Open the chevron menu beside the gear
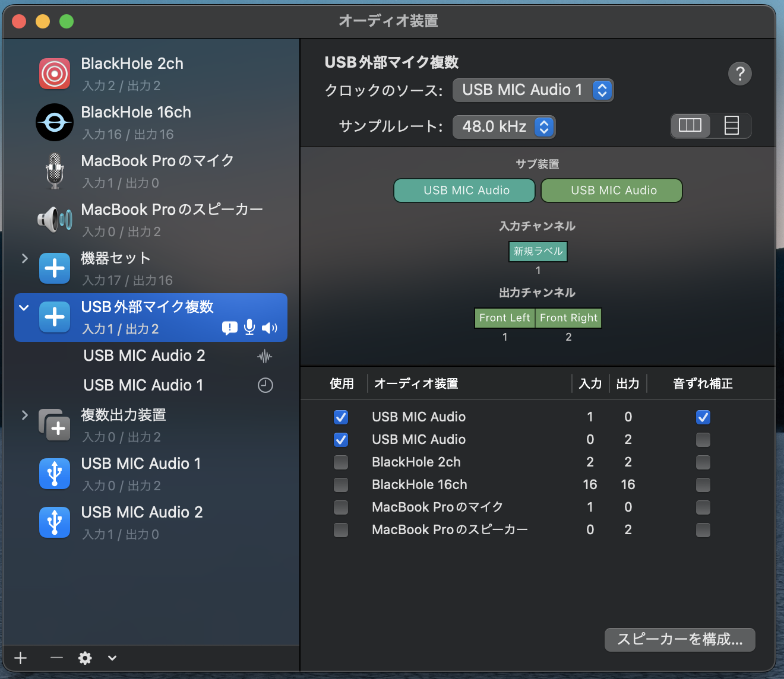The width and height of the screenshot is (784, 679). click(x=112, y=658)
